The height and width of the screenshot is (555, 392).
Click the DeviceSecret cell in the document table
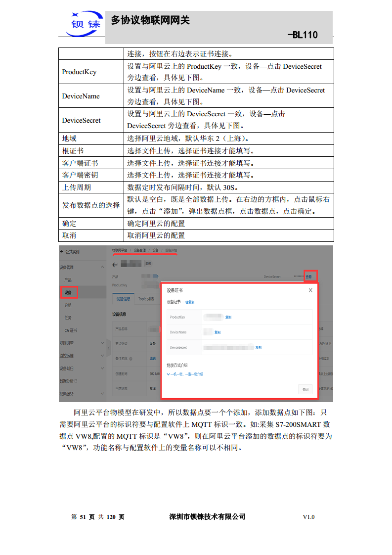click(91, 120)
